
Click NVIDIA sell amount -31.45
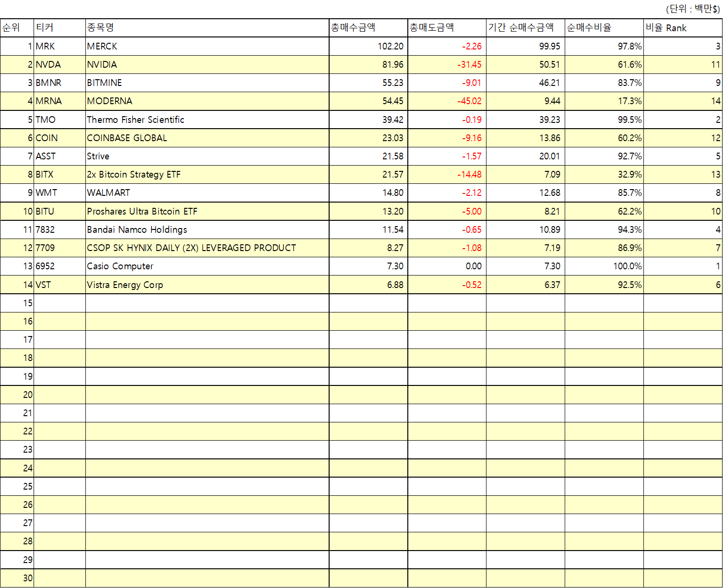pos(447,64)
